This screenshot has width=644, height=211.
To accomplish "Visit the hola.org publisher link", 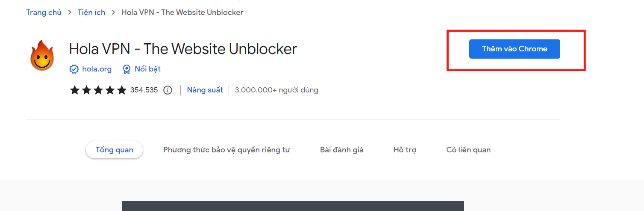I will pos(97,69).
